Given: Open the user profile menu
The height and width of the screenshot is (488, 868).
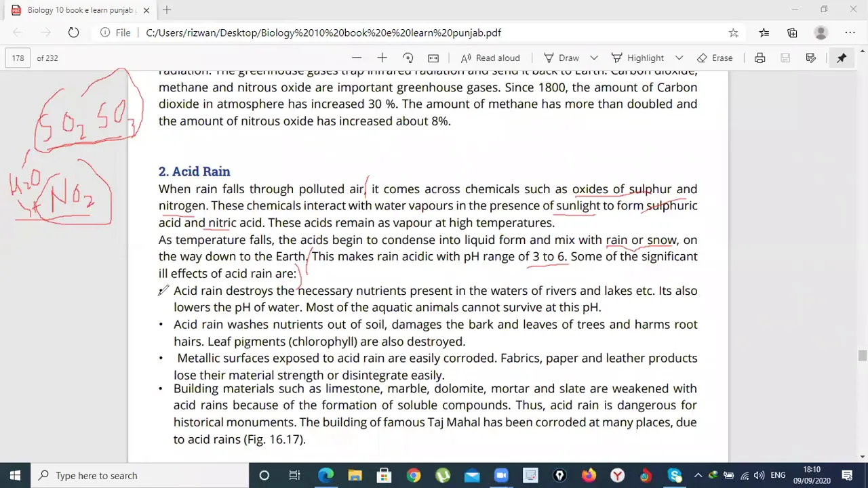Looking at the screenshot, I should click(x=821, y=33).
